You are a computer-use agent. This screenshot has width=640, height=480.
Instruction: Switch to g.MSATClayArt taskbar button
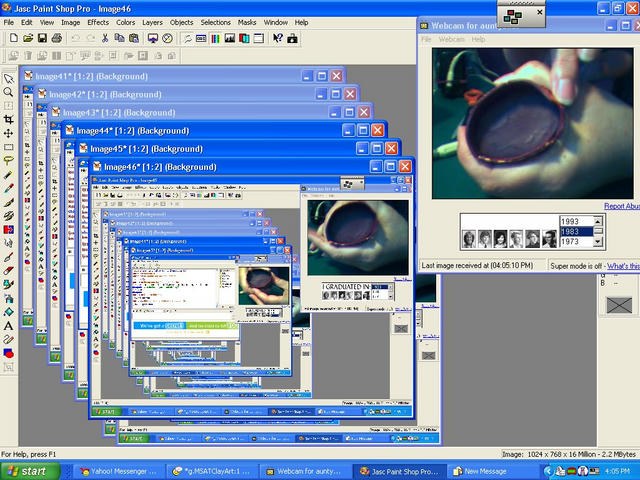point(212,471)
